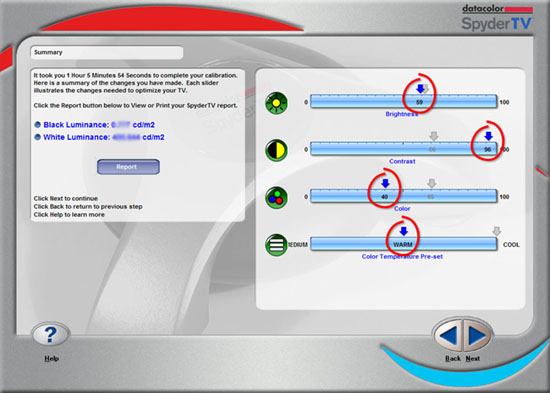Image resolution: width=550 pixels, height=393 pixels.
Task: Click the blue arrow above Contrast 96
Action: pos(488,136)
